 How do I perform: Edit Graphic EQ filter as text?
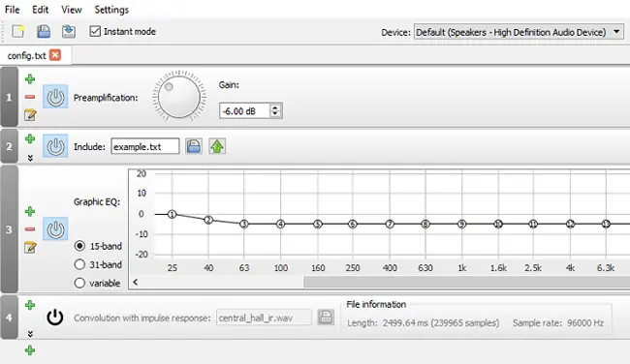30,247
